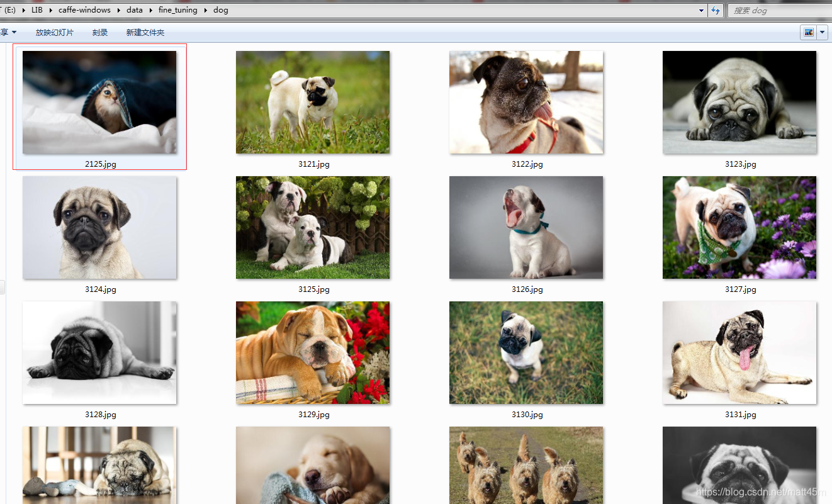Click the 新建文件夹 new folder button
The height and width of the screenshot is (504, 832).
coord(145,33)
